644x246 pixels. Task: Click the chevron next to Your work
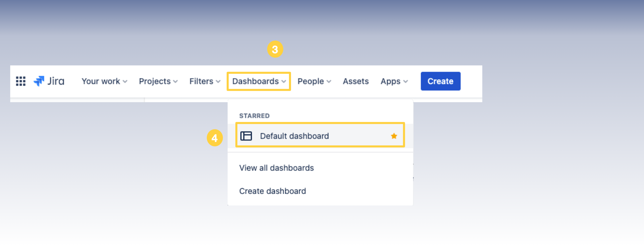pyautogui.click(x=125, y=81)
